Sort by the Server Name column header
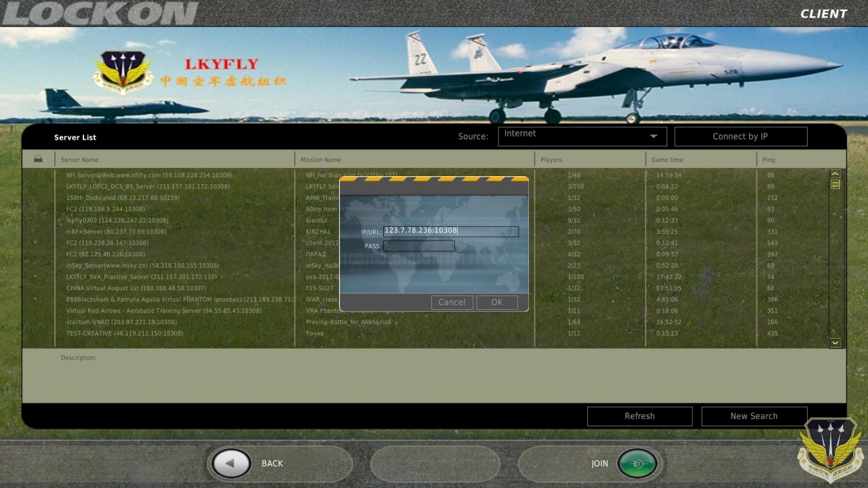The image size is (868, 488). pos(79,160)
